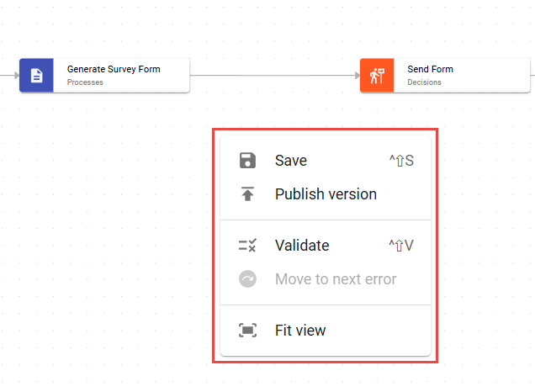
Task: Click the Decisions subtitle under Send Form
Action: click(424, 82)
